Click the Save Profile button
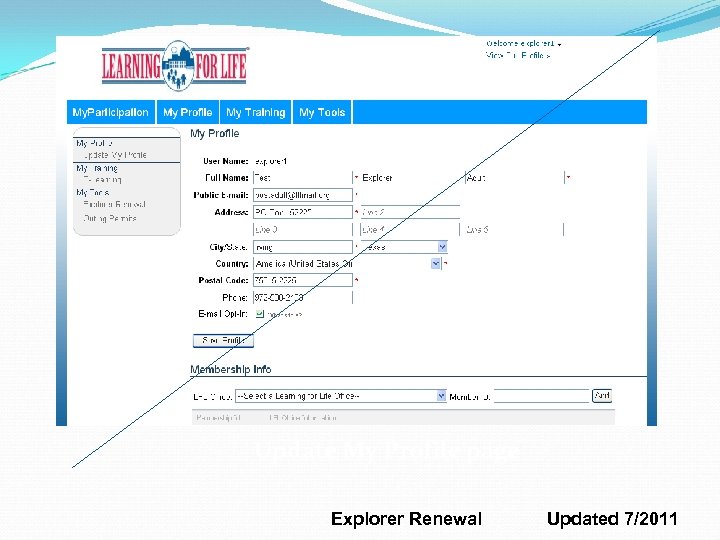This screenshot has height=540, width=720. (x=223, y=340)
